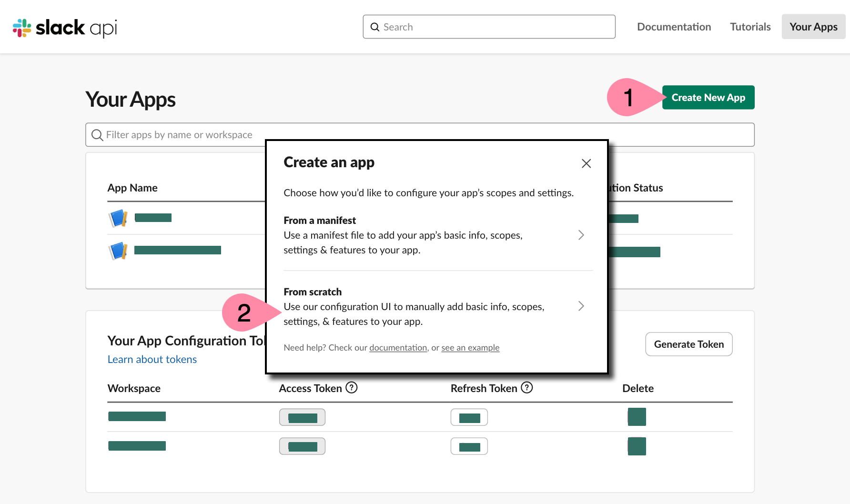Click the Refresh Token help icon
Screen dimensions: 850x504
(526, 388)
